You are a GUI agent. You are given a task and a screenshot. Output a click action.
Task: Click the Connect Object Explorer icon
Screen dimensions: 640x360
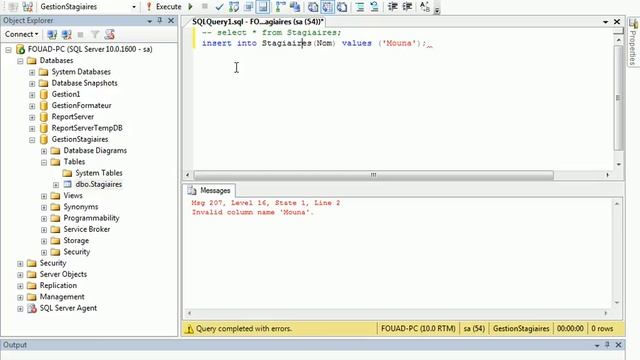pyautogui.click(x=52, y=35)
